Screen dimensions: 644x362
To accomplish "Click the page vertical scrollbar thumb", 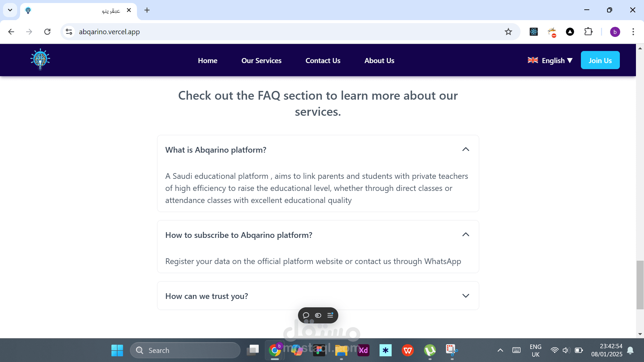I will (x=640, y=285).
